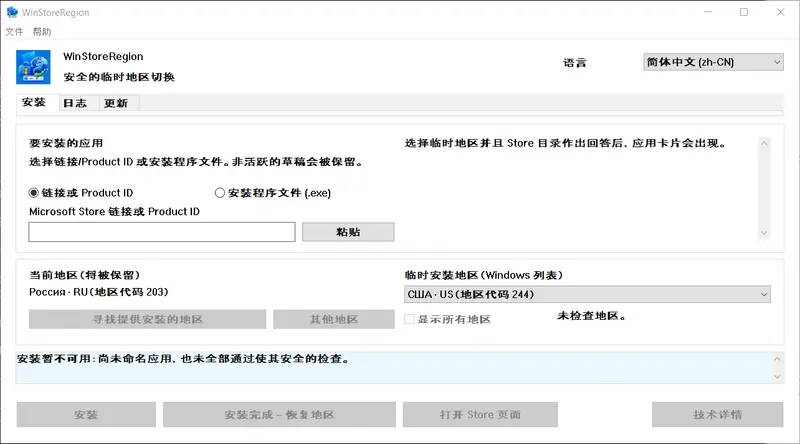Click the title bar app icon
Image resolution: width=800 pixels, height=444 pixels.
[x=12, y=12]
